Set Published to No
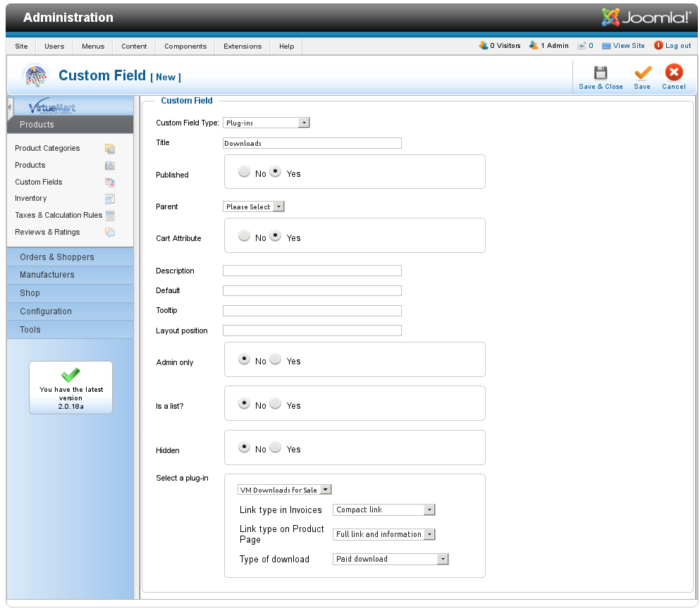 [x=244, y=172]
